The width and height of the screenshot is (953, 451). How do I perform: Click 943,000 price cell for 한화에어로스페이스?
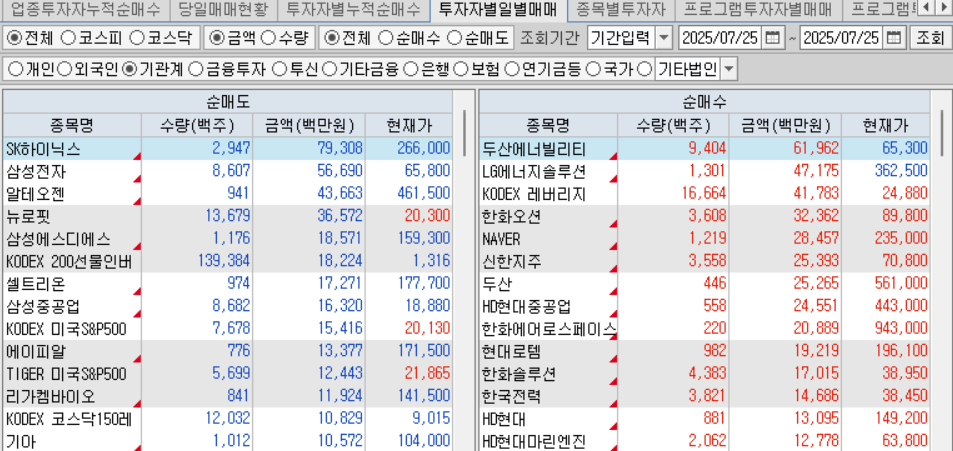click(x=886, y=329)
